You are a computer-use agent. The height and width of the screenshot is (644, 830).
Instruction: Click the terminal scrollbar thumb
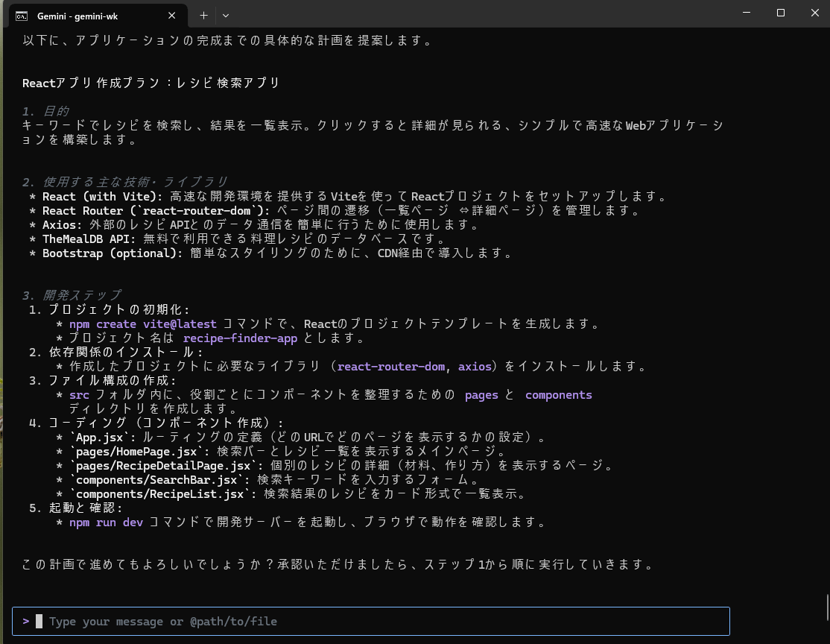point(826,602)
